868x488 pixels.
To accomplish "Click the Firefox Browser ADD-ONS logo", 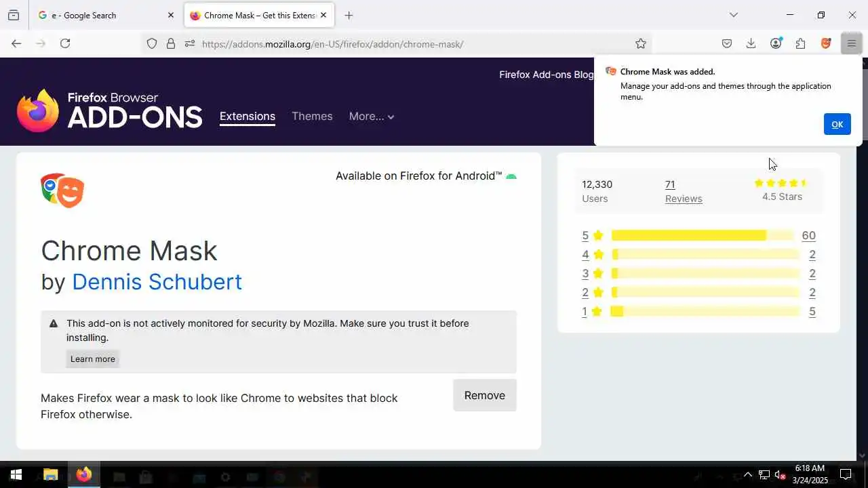I will point(109,110).
